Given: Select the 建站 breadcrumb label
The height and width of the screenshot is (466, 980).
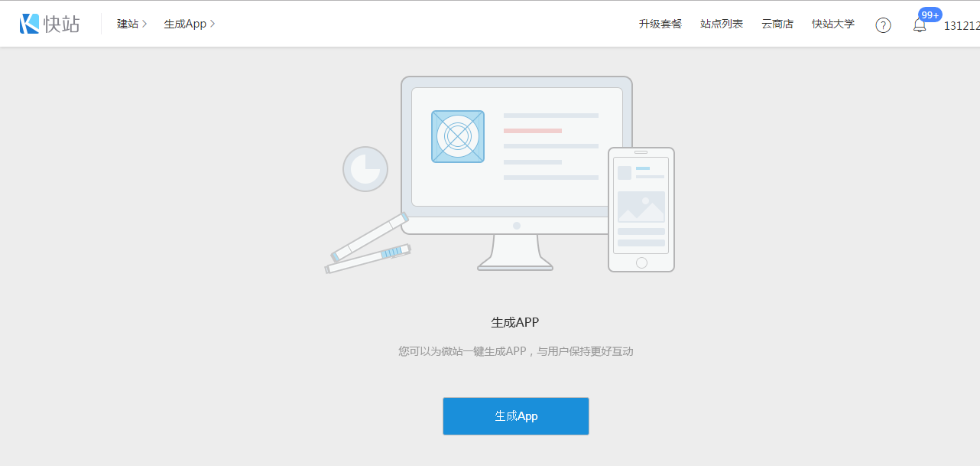Looking at the screenshot, I should [127, 24].
